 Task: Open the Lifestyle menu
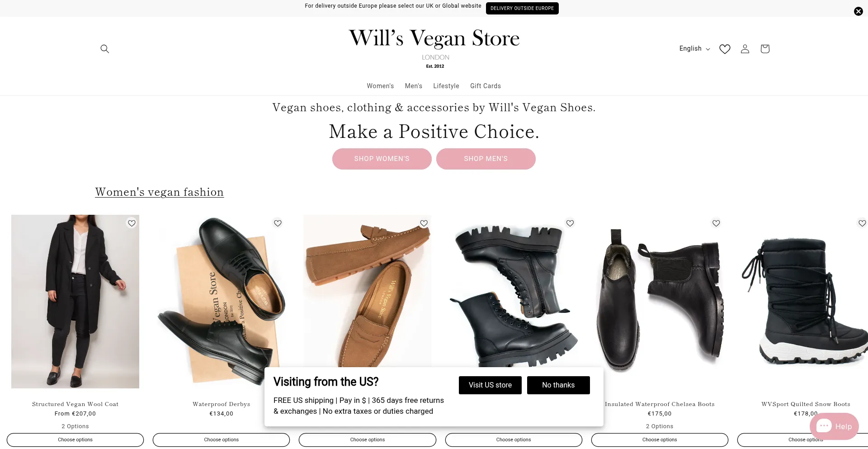pos(446,86)
